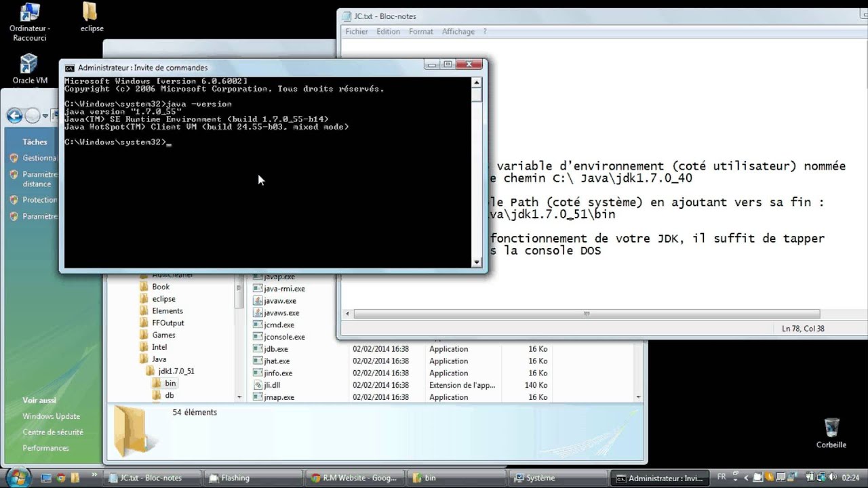Click the command prompt scroll up arrow
Image resolution: width=868 pixels, height=488 pixels.
click(x=477, y=83)
